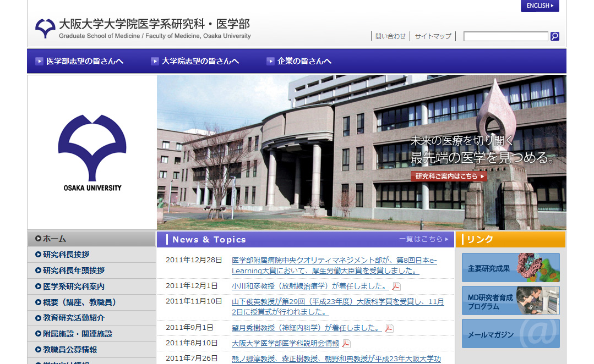The width and height of the screenshot is (594, 364).
Task: Switch the site to ENGLISH
Action: [x=539, y=6]
